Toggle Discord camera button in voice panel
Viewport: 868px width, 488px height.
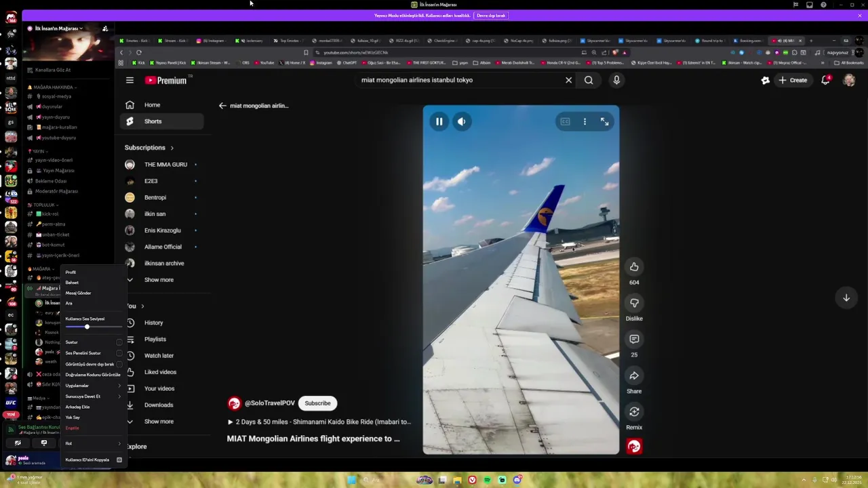(18, 443)
